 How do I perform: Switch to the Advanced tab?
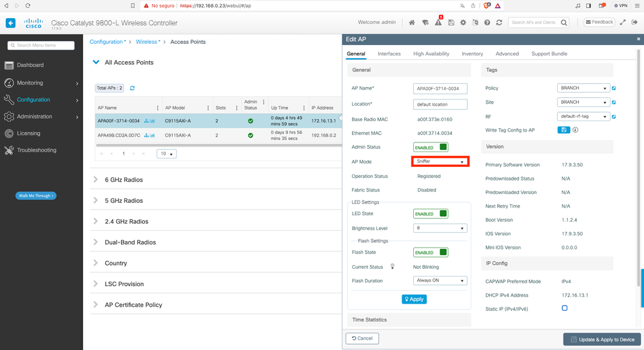coord(507,53)
